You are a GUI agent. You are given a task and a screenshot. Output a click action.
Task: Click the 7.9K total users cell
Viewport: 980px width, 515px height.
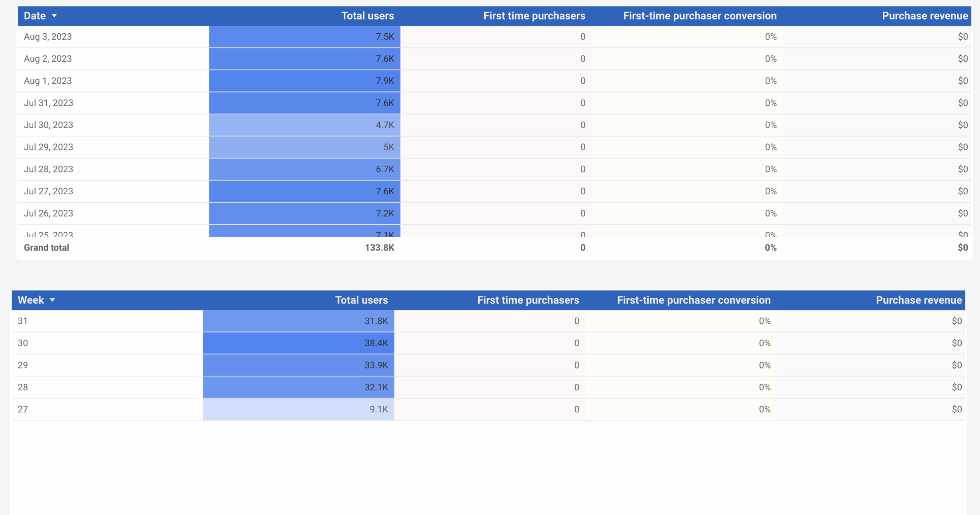pos(384,81)
